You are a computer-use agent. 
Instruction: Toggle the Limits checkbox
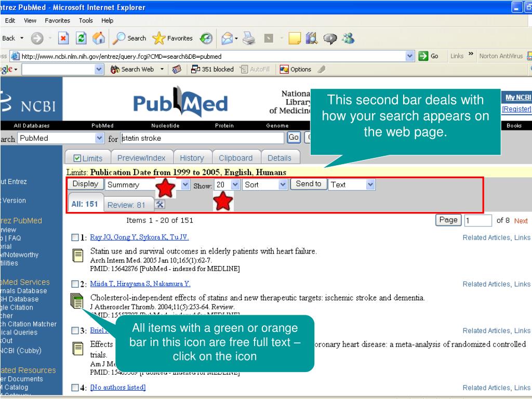tap(77, 158)
